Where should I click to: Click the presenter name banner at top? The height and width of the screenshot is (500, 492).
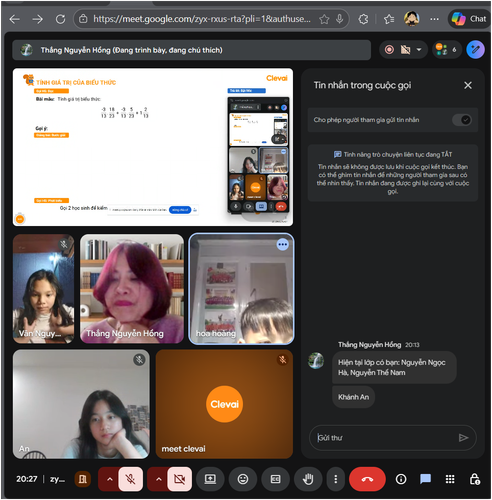pos(191,50)
